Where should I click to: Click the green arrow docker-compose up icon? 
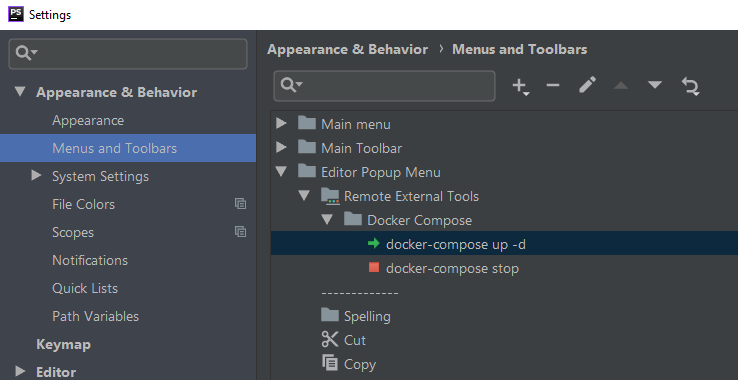(374, 243)
